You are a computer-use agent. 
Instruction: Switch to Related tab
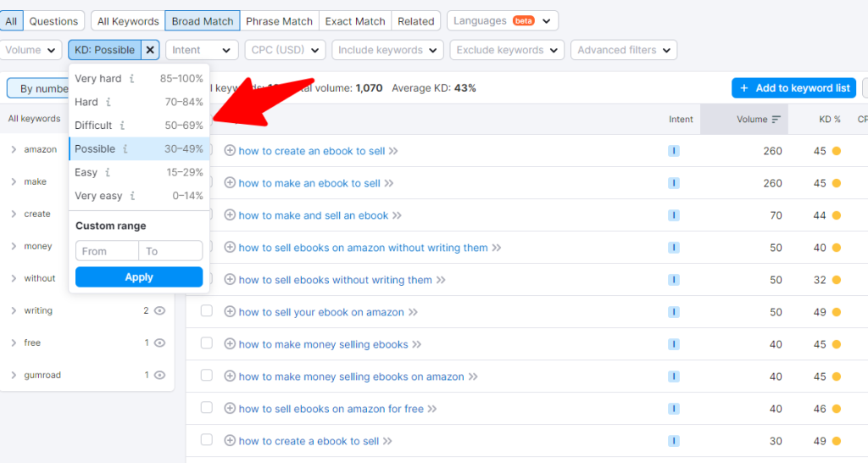(x=415, y=21)
